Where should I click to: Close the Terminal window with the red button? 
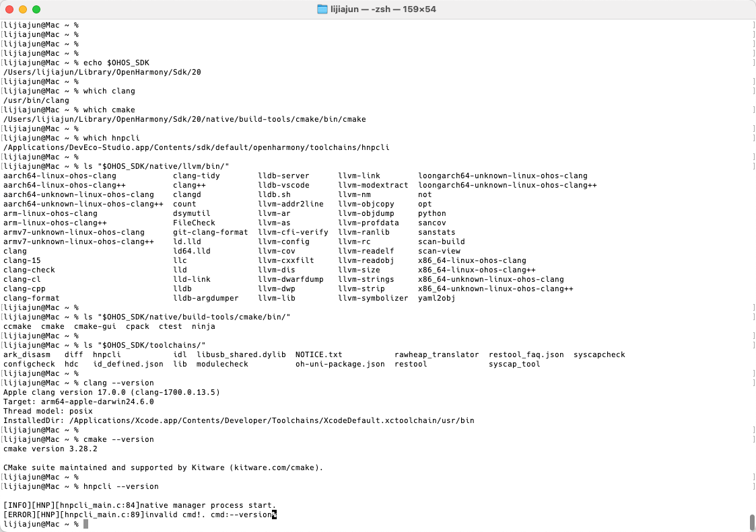[9, 9]
